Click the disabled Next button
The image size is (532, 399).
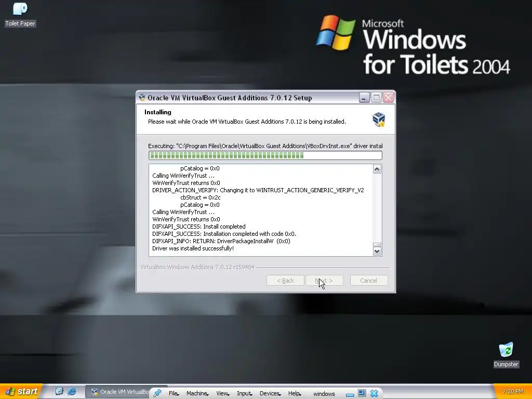click(324, 280)
